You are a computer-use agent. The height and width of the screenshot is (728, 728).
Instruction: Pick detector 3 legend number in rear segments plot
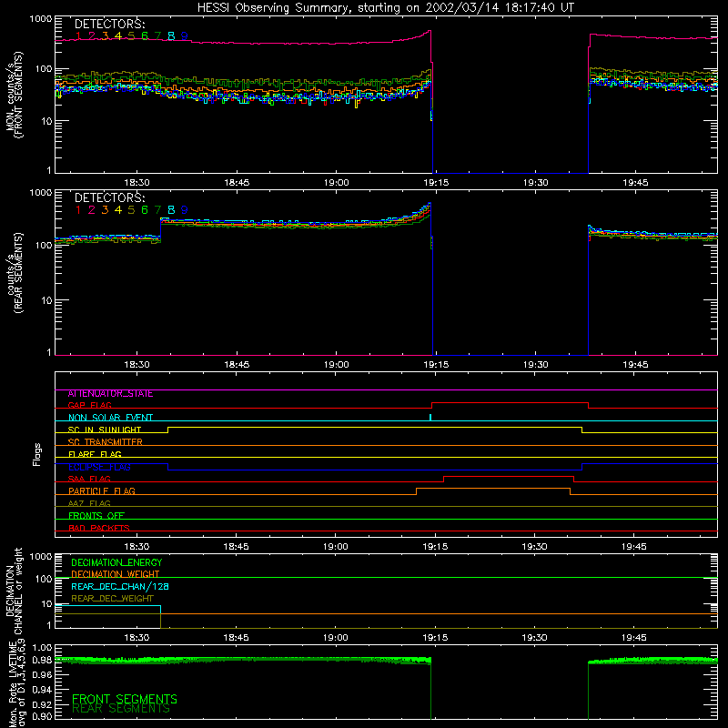coord(105,210)
